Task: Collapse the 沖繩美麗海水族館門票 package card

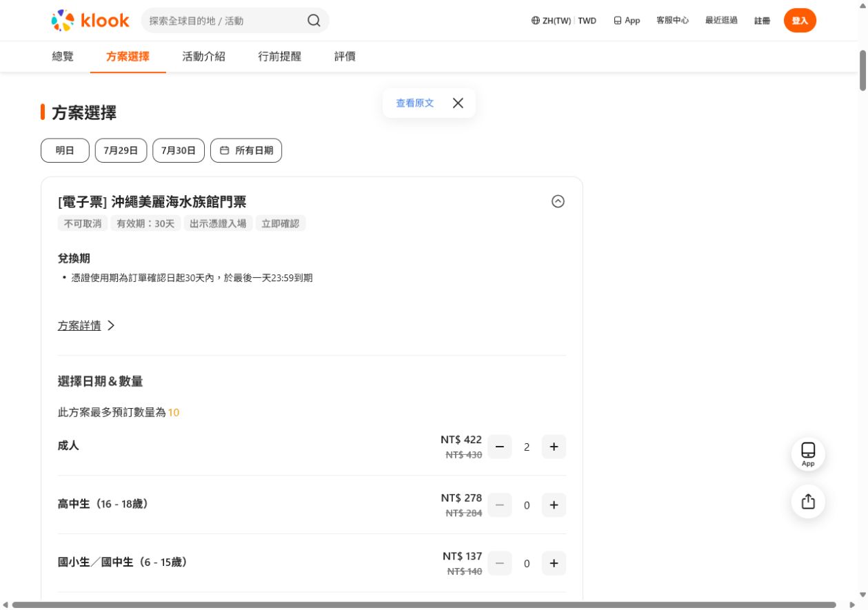Action: (558, 201)
